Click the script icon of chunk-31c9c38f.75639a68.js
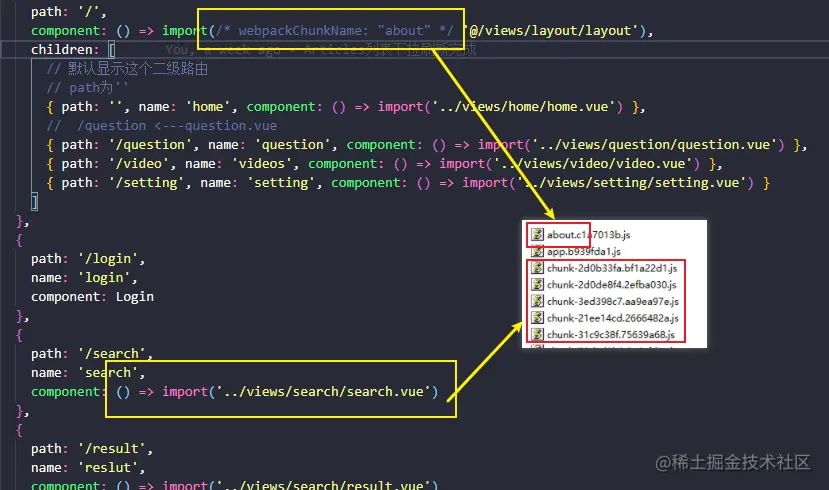 point(537,334)
